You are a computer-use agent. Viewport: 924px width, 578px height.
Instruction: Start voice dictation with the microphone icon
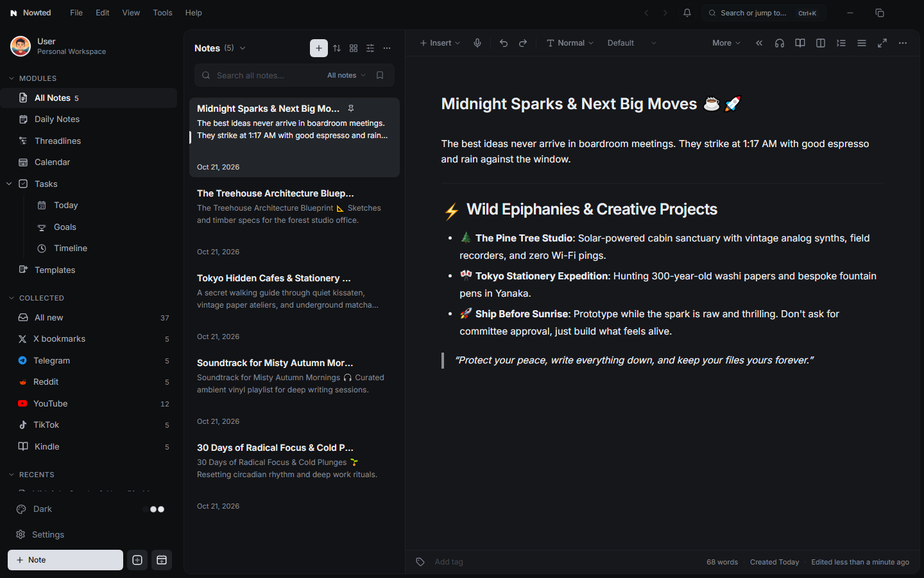[477, 43]
